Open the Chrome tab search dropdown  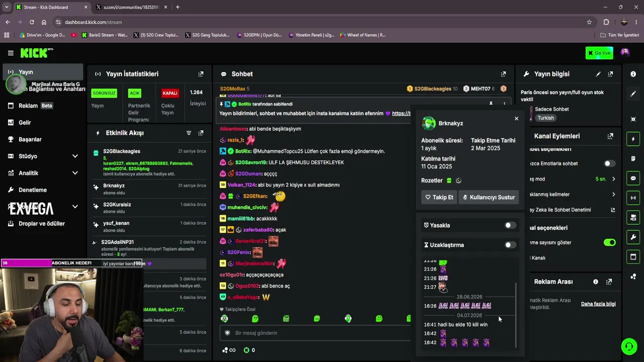7,7
